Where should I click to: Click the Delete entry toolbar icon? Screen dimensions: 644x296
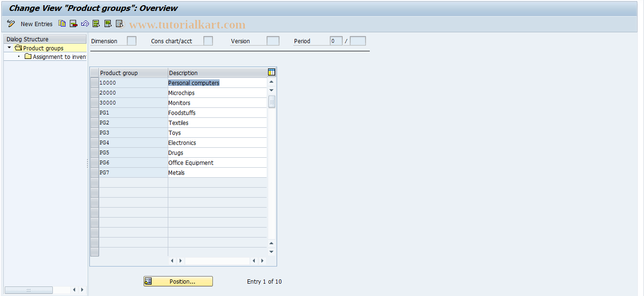73,23
